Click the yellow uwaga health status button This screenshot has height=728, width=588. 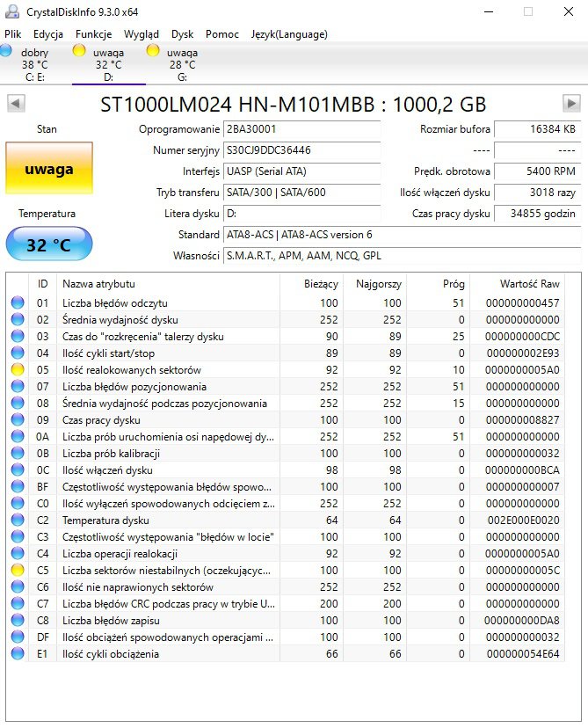tap(49, 168)
